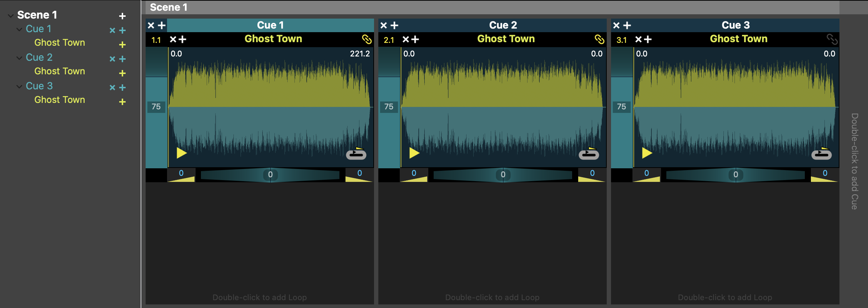Viewport: 868px width, 308px height.
Task: Click plus beside Ghost Town under Cue 1
Action: click(122, 45)
